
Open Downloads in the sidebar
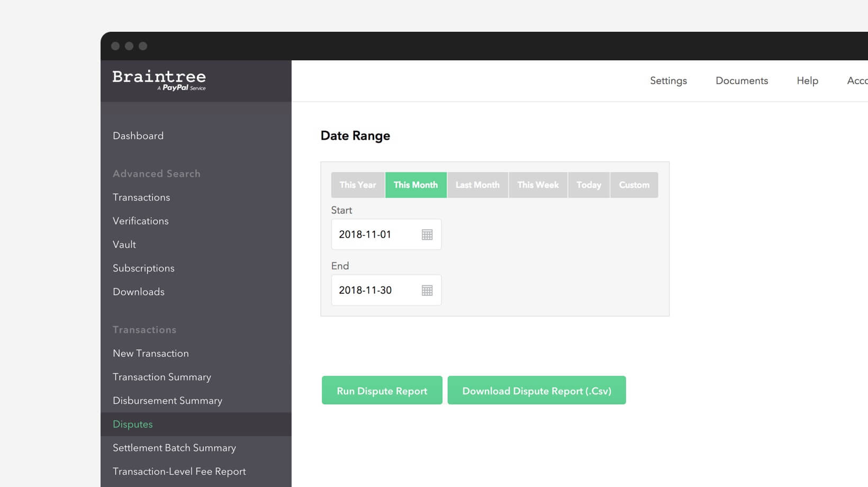139,292
